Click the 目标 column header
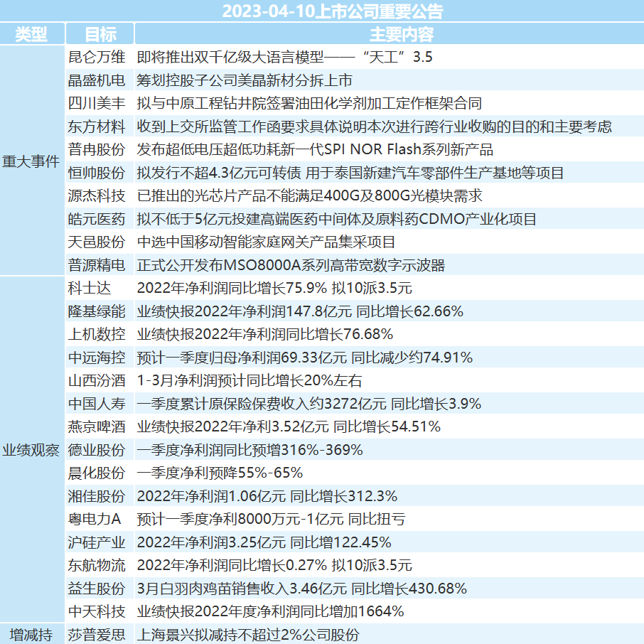This screenshot has height=644, width=644. 100,33
